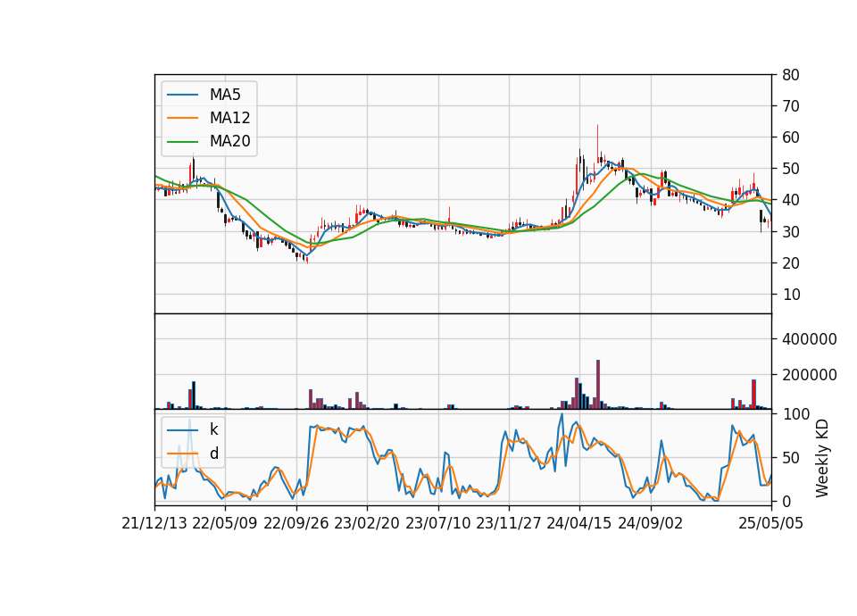
Task: Click the 25/05/05 date tick label
Action: (x=771, y=524)
